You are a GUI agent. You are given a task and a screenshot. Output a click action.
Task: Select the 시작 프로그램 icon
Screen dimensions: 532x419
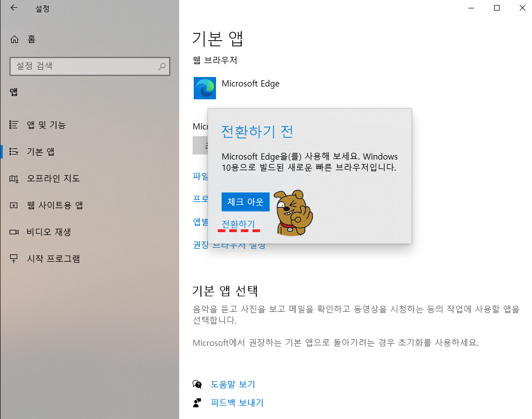(x=14, y=259)
